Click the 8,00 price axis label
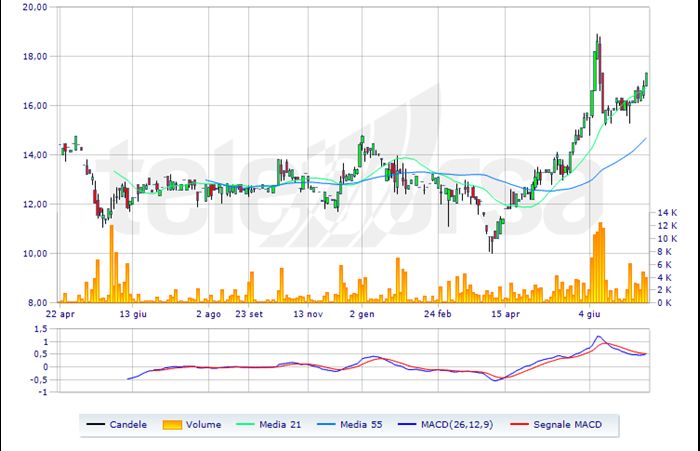 [37, 302]
